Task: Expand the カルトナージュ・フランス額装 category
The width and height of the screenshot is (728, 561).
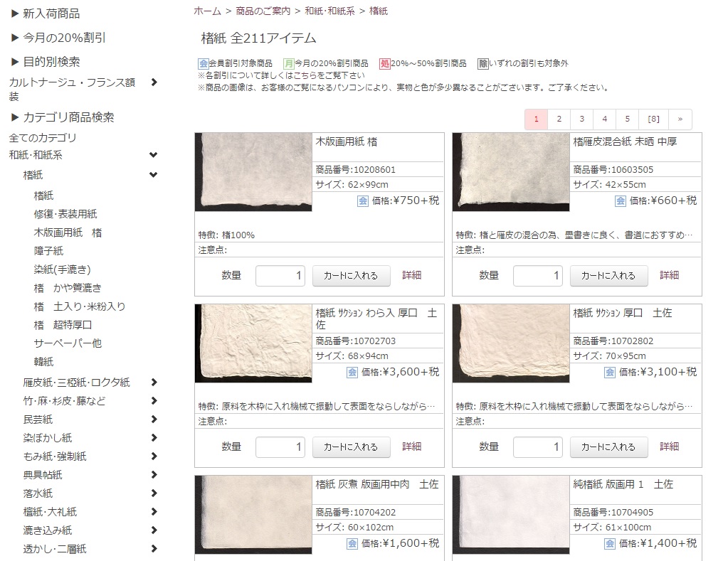Action: click(x=154, y=82)
